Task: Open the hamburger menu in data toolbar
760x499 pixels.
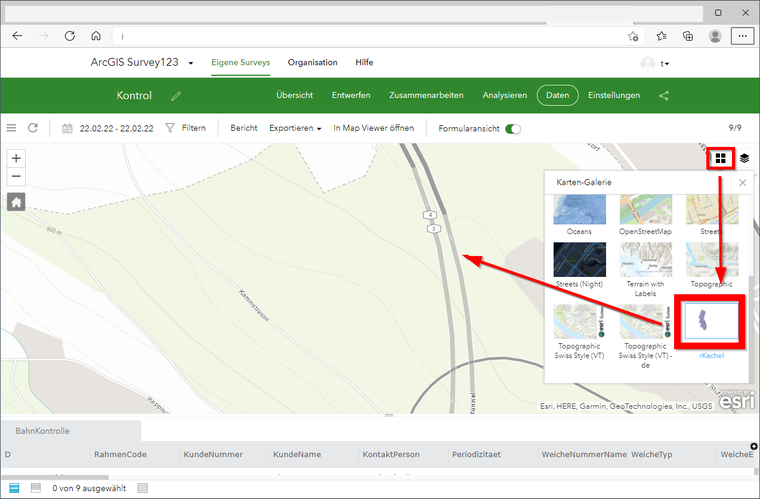Action: click(11, 128)
